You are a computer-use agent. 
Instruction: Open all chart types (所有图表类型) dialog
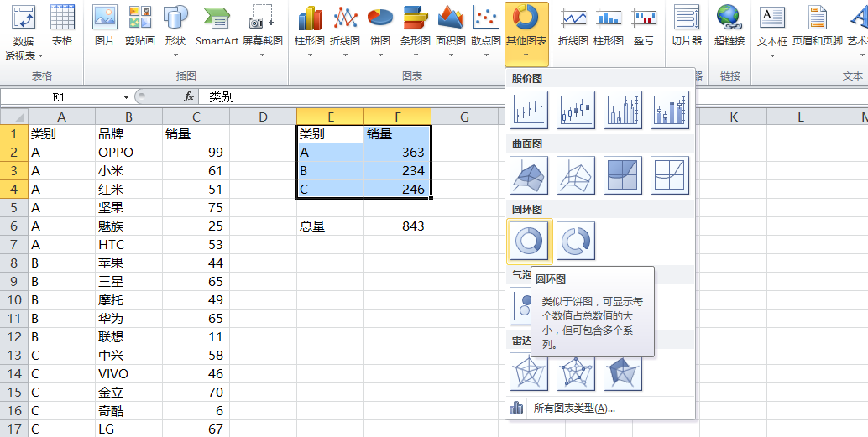pyautogui.click(x=600, y=408)
